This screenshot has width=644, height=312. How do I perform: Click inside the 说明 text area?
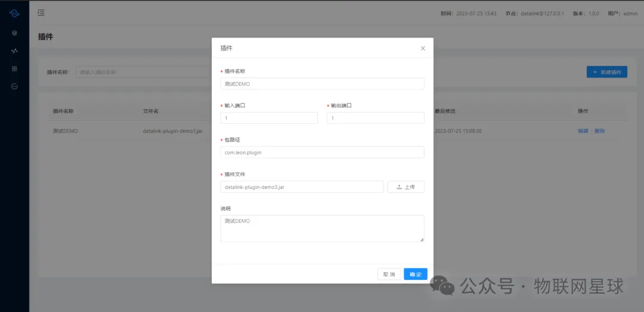coord(322,229)
